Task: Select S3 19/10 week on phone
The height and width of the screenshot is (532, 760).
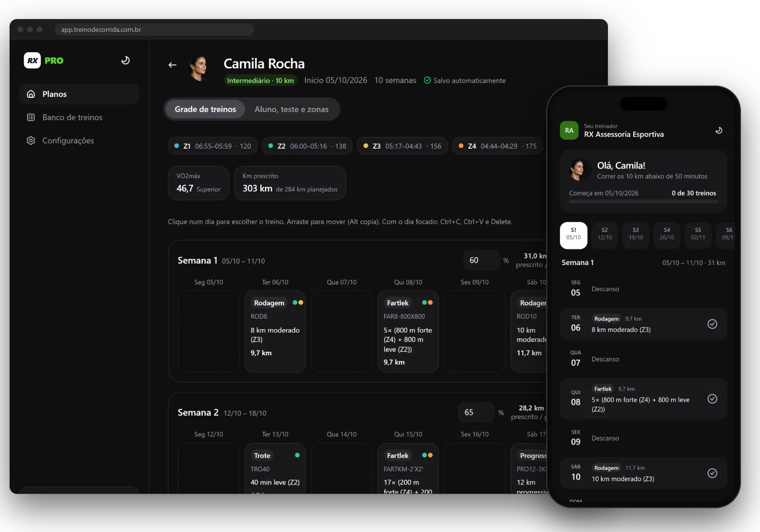Action: [x=636, y=235]
